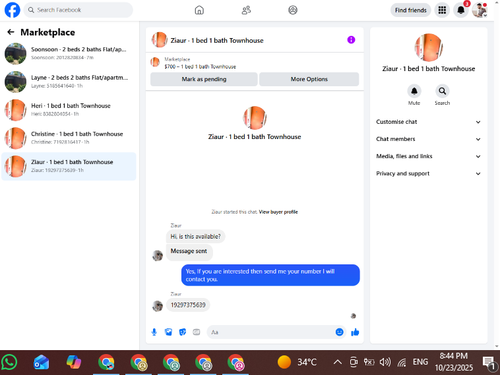This screenshot has height=375, width=500.
Task: Click the large profile picture in right panel
Action: pyautogui.click(x=428, y=47)
